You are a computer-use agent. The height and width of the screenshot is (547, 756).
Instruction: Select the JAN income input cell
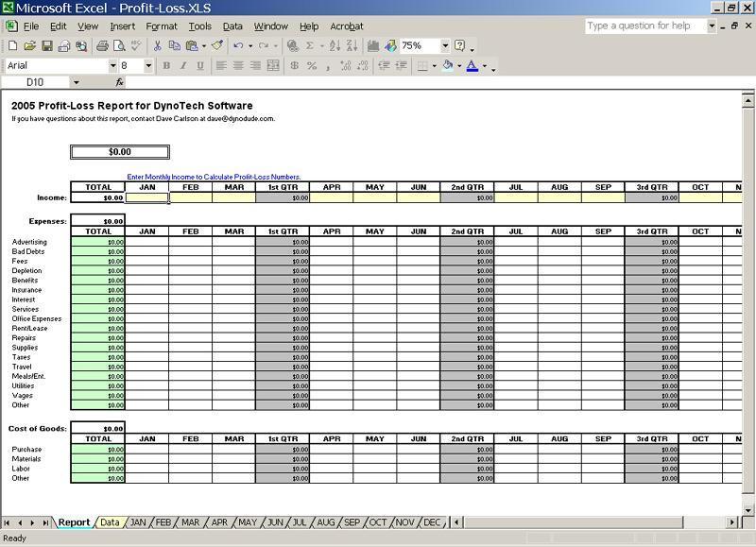[x=146, y=197]
